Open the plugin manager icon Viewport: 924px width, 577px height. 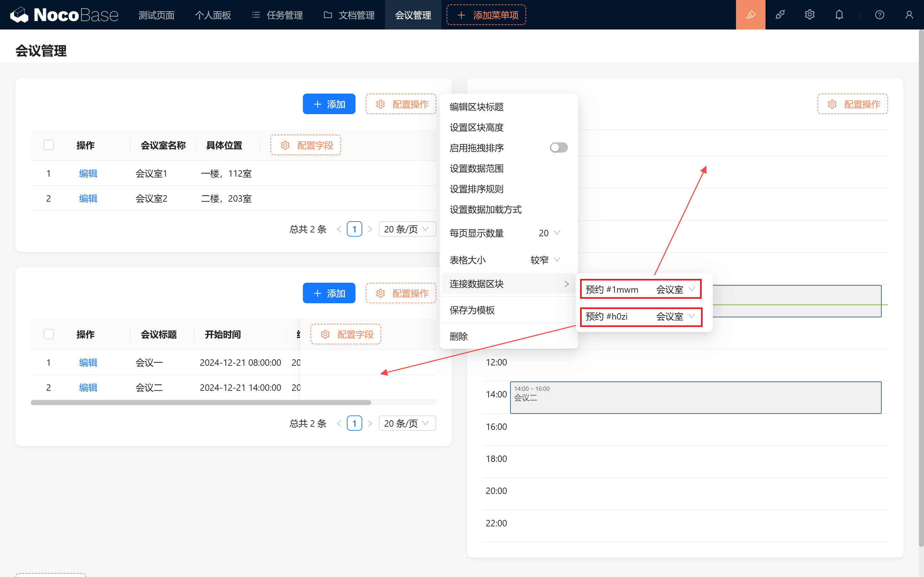[x=780, y=15]
